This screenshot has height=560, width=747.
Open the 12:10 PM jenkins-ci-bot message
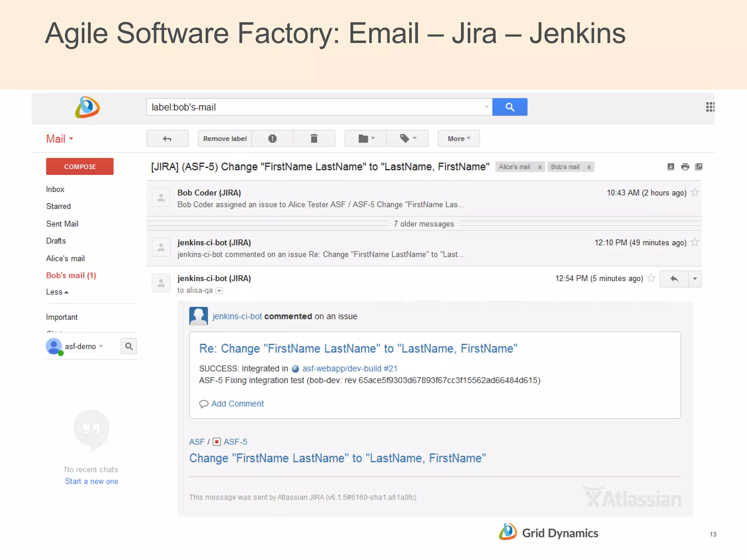424,248
